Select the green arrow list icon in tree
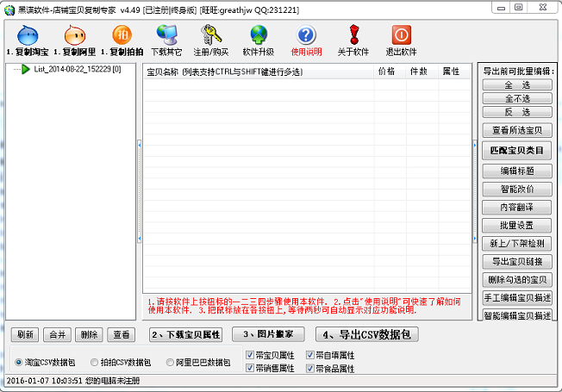This screenshot has height=392, width=562. (26, 69)
